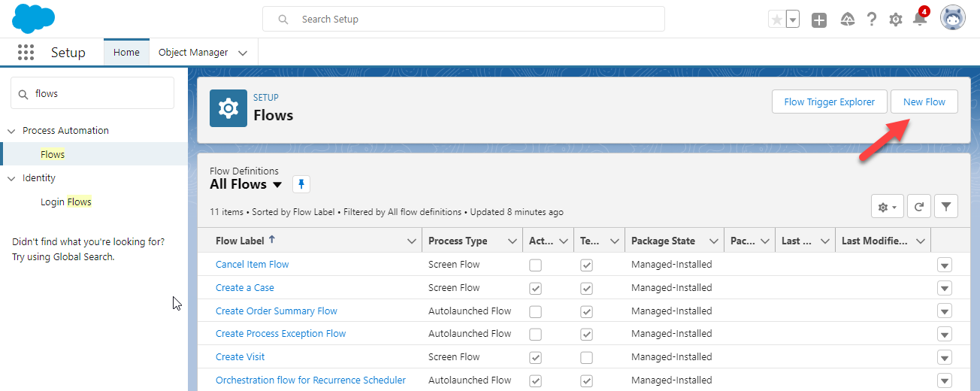The width and height of the screenshot is (980, 391).
Task: Open row actions dropdown for Create a Case
Action: (945, 288)
